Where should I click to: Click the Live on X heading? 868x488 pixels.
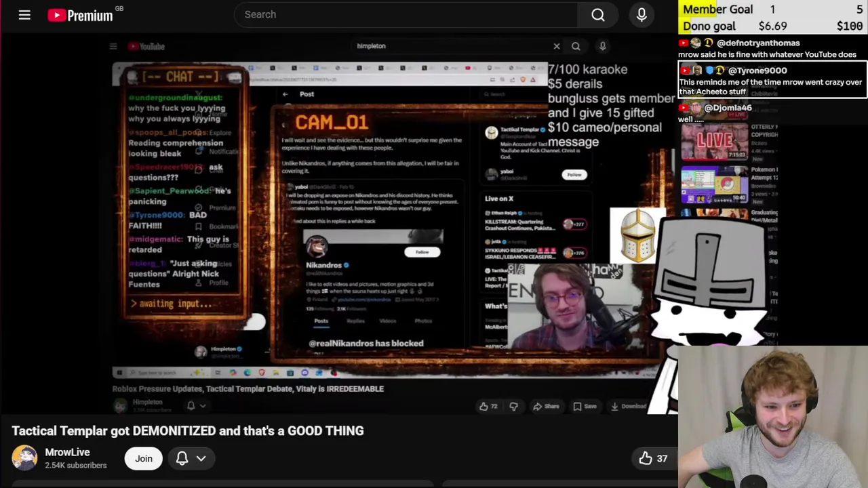coord(499,199)
